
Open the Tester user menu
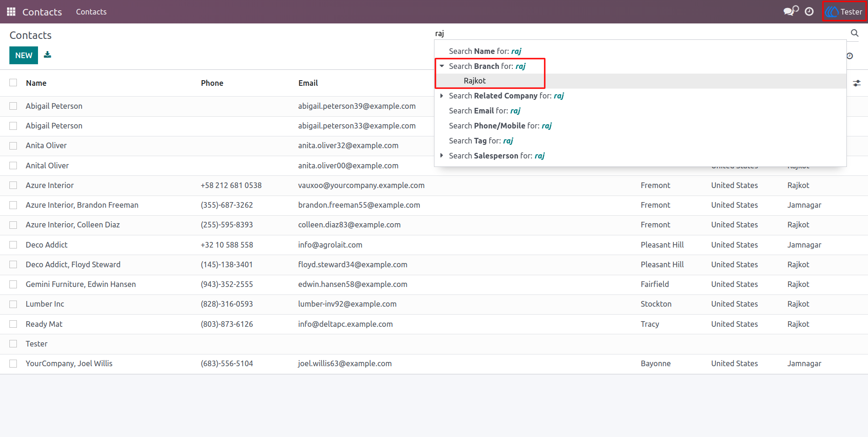pos(845,12)
